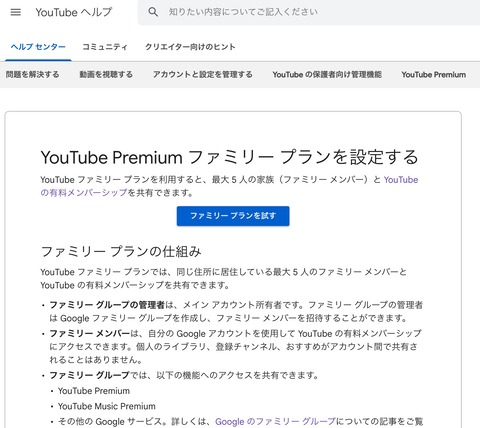Open YouTube の保護者向け管理機能 category
Image resolution: width=480 pixels, height=428 pixels.
pos(327,75)
